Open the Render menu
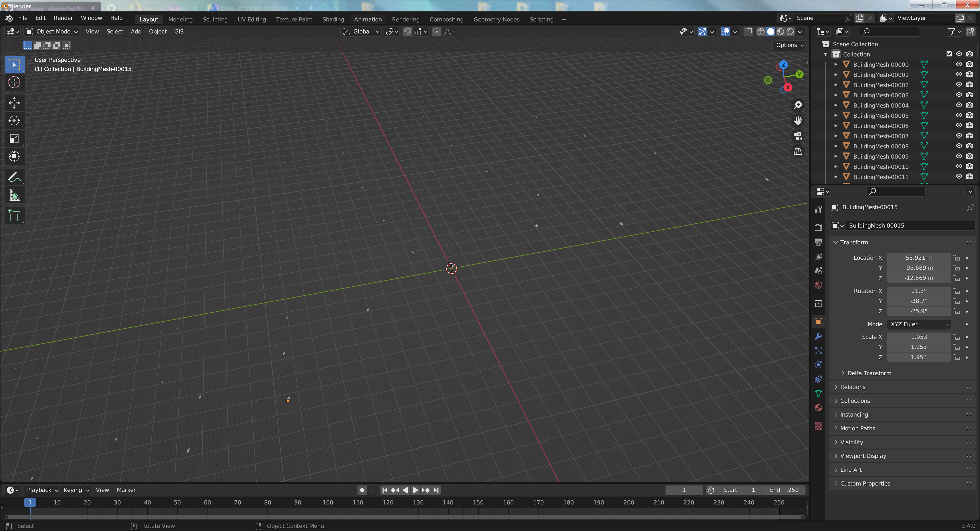980x531 pixels. [x=63, y=18]
